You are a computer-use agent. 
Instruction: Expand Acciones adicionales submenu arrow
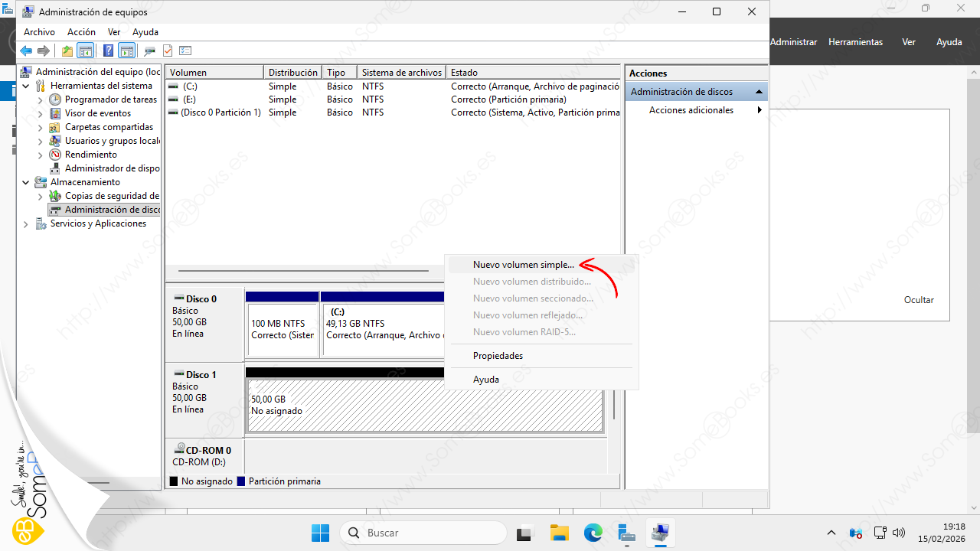click(x=759, y=110)
